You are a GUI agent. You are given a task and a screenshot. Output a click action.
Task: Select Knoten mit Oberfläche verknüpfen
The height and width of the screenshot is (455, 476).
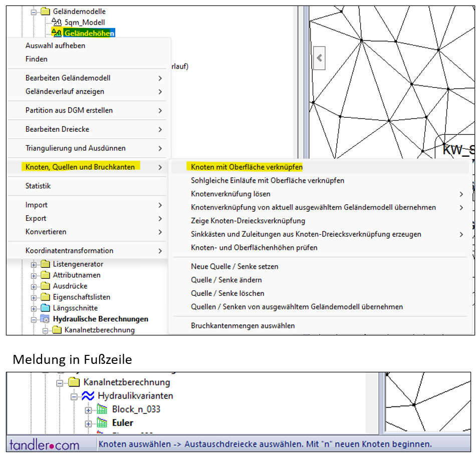click(247, 167)
